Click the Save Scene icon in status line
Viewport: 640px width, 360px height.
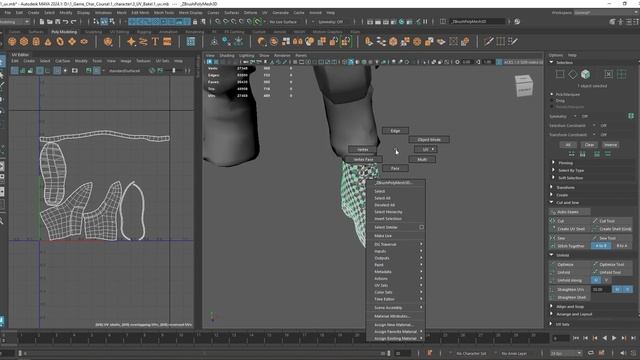[x=58, y=22]
